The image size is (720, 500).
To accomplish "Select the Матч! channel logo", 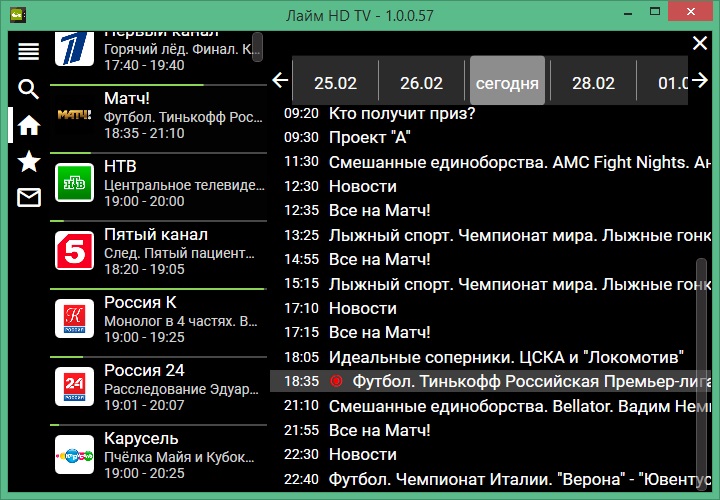I will pos(74,114).
